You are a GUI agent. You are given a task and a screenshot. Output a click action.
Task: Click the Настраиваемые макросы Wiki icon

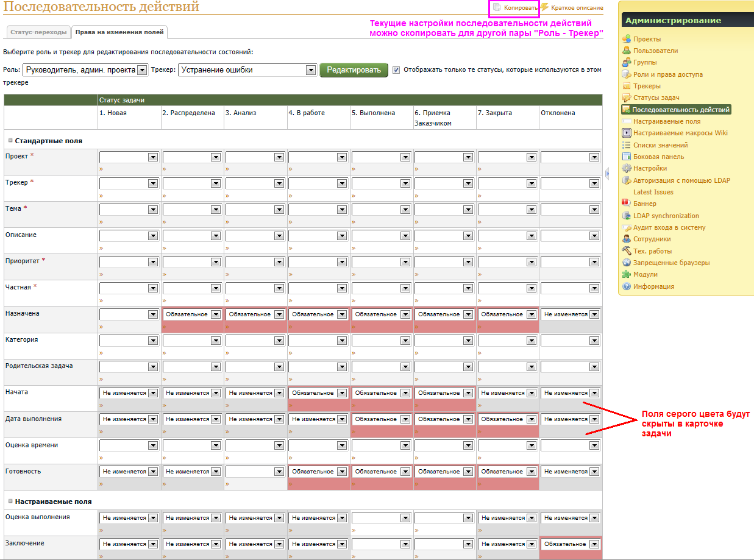click(627, 133)
